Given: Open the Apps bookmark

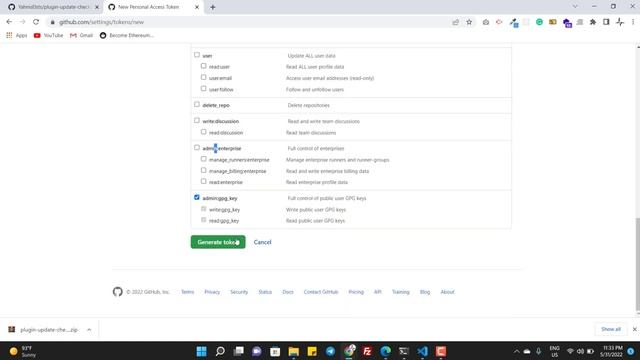Looking at the screenshot, I should tap(17, 36).
